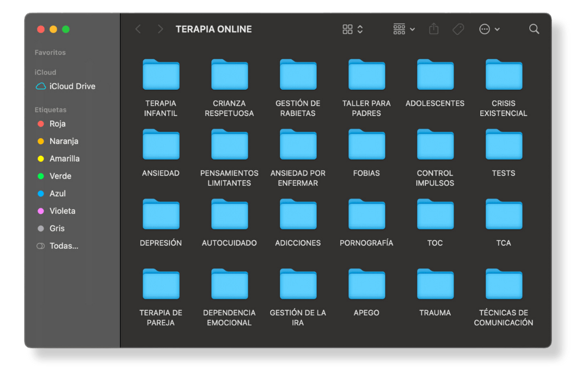Click the TERAPIA ONLINE window title
Viewport: 588px width, 380px height.
[214, 29]
